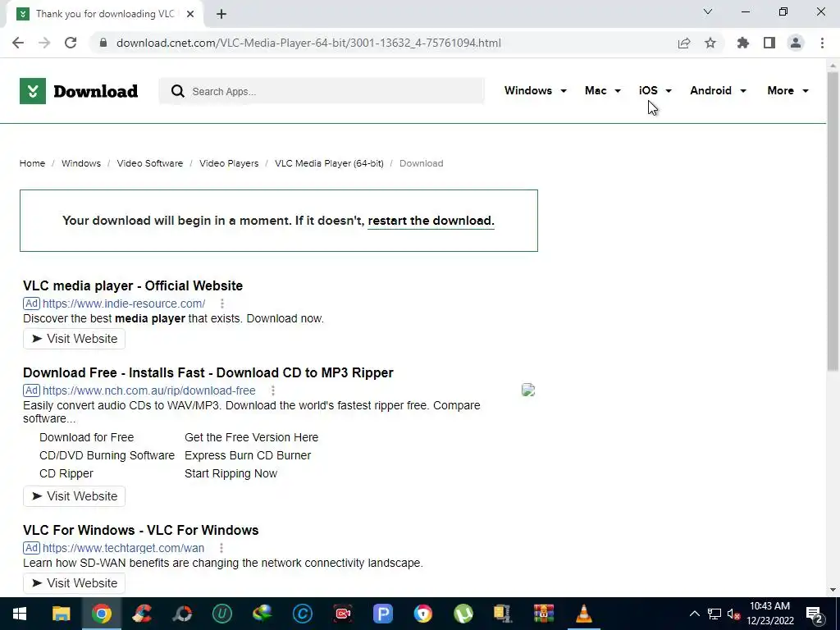
Task: Open the Video Software breadcrumb link
Action: click(x=150, y=163)
